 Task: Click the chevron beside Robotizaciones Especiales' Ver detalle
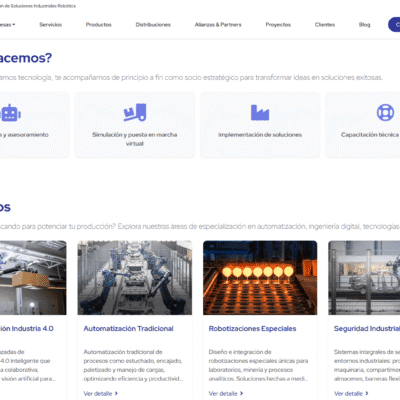click(241, 393)
